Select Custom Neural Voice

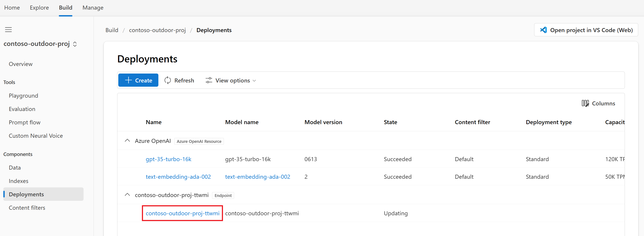(36, 136)
